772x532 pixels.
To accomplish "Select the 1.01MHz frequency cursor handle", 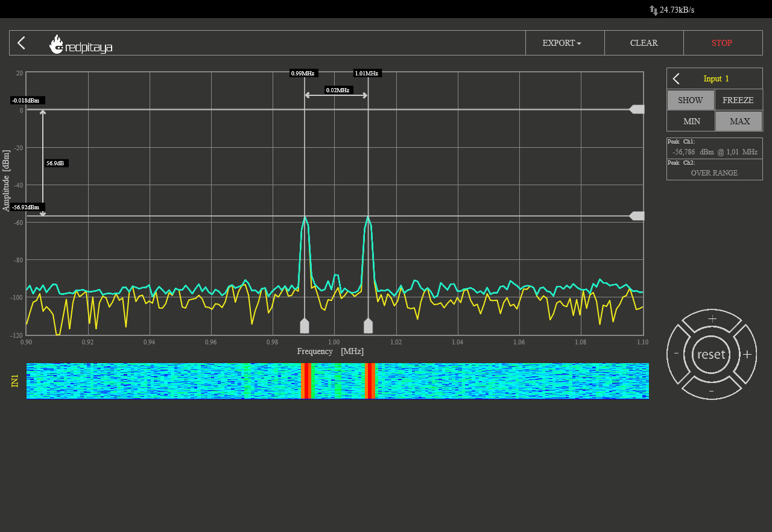I will click(368, 326).
